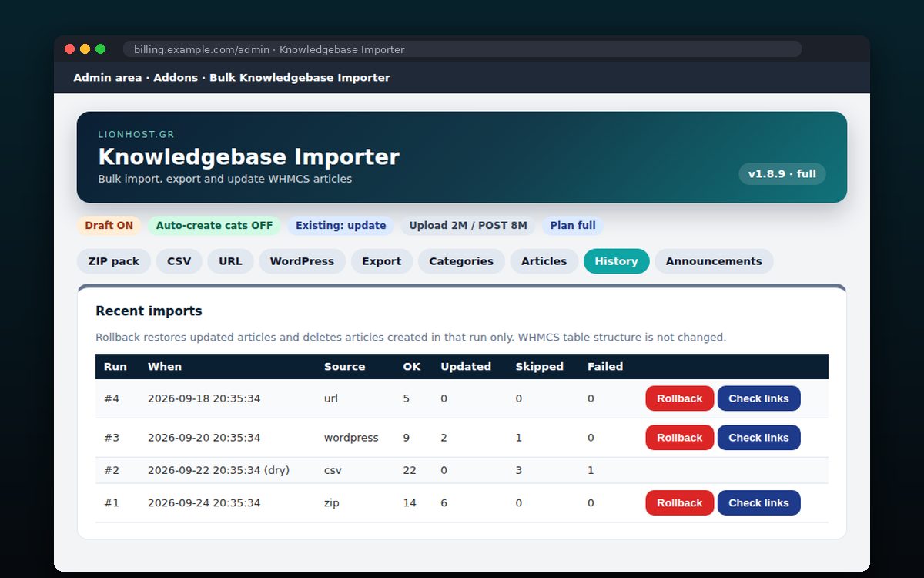Click the yellow minimize window button
Screen dimensions: 924x578
(x=85, y=49)
